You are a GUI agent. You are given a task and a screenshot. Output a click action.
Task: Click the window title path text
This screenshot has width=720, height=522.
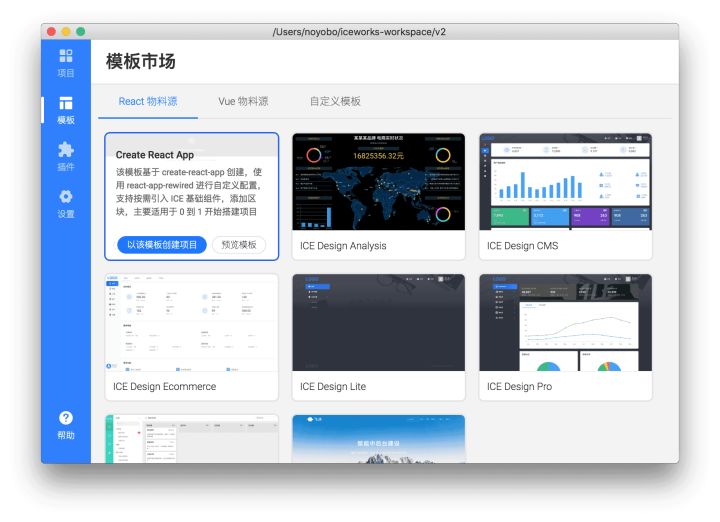pyautogui.click(x=359, y=32)
